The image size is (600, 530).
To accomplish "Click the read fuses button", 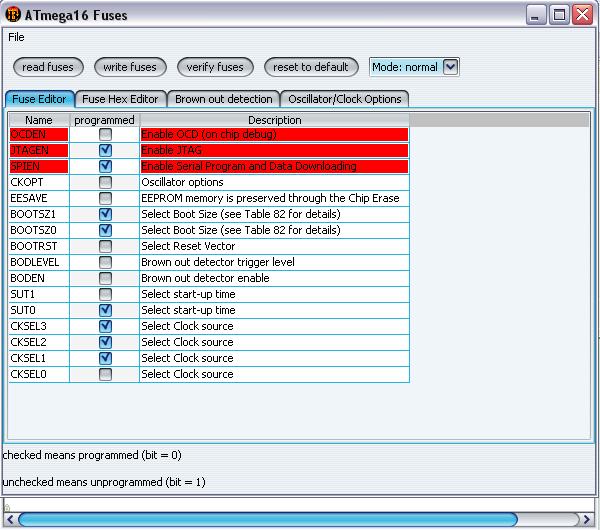I will (x=48, y=67).
